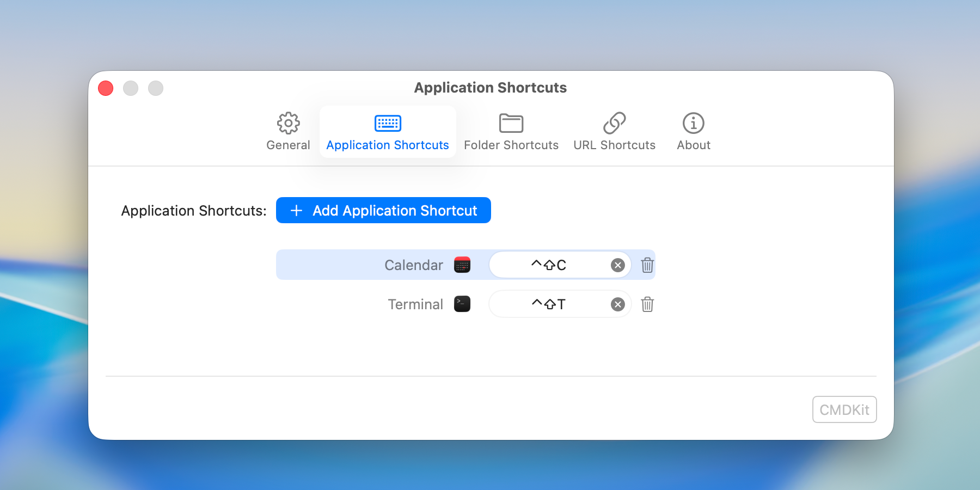Click the CMDKit label in the corner

[844, 409]
